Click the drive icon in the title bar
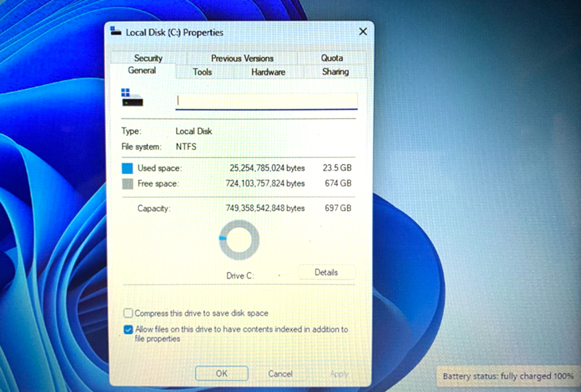Viewport: 581px width, 392px height. tap(115, 31)
